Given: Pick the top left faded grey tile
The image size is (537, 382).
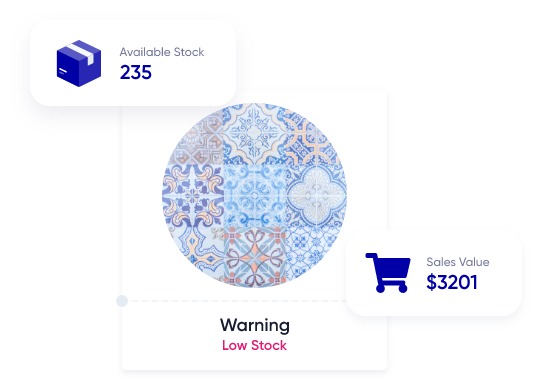Looking at the screenshot, I should click(x=199, y=140).
